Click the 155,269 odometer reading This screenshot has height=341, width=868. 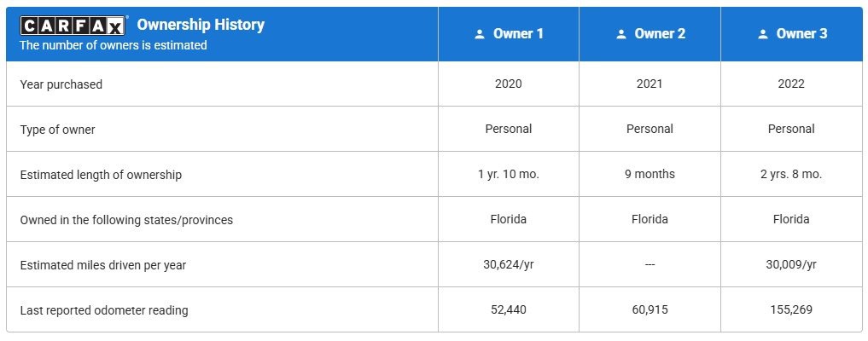click(x=791, y=310)
